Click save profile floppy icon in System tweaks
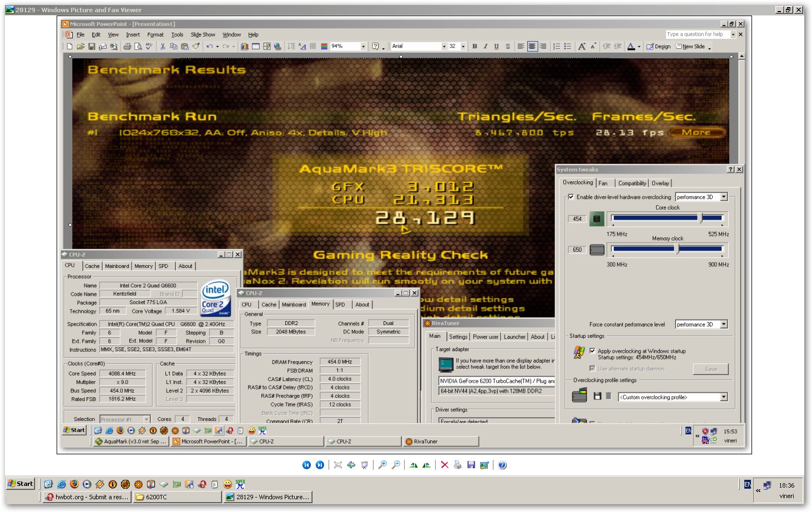The height and width of the screenshot is (512, 812). pos(597,396)
